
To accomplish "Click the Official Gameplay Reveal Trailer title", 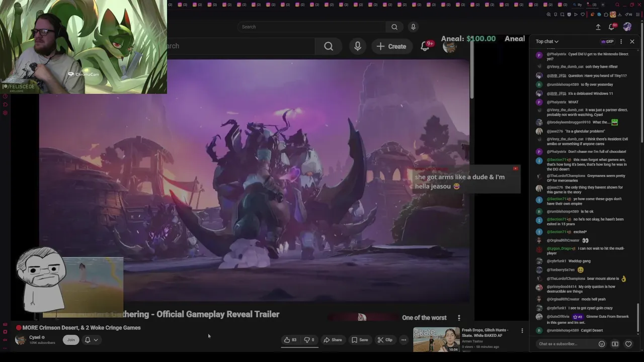I will click(x=218, y=314).
